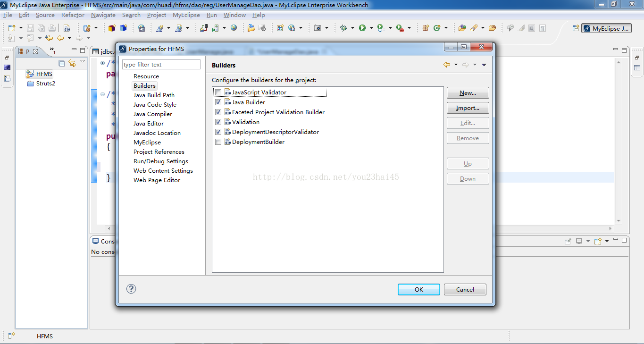Uncheck the DeploymentDescriptorValidator checkbox
644x344 pixels.
(218, 132)
